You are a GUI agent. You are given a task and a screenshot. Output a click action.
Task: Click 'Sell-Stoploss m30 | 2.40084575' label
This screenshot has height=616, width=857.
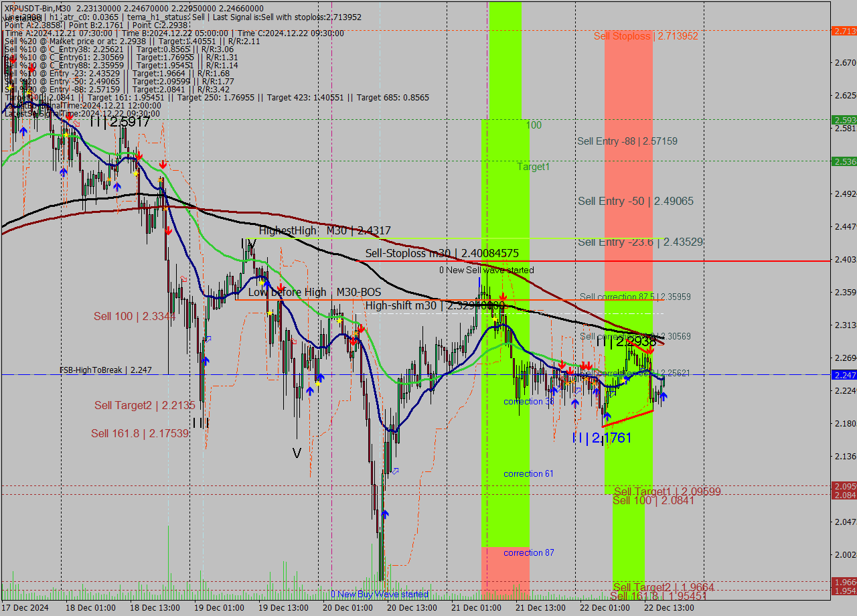coord(442,253)
